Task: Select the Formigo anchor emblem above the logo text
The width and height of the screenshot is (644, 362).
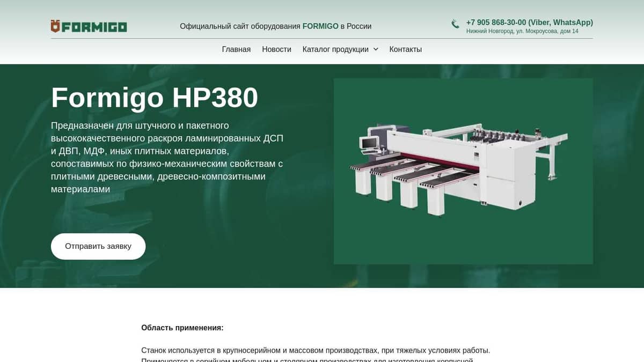Action: 55,26
